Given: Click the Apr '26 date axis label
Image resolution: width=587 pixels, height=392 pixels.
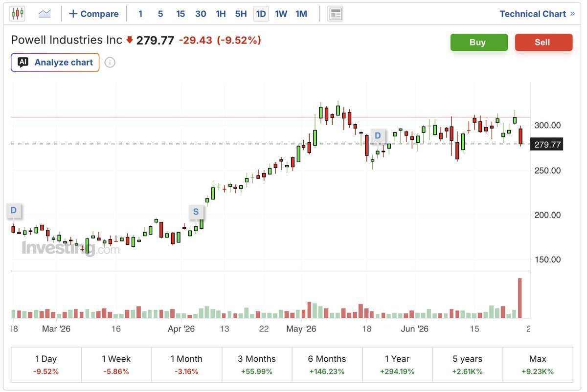Looking at the screenshot, I should 181,329.
